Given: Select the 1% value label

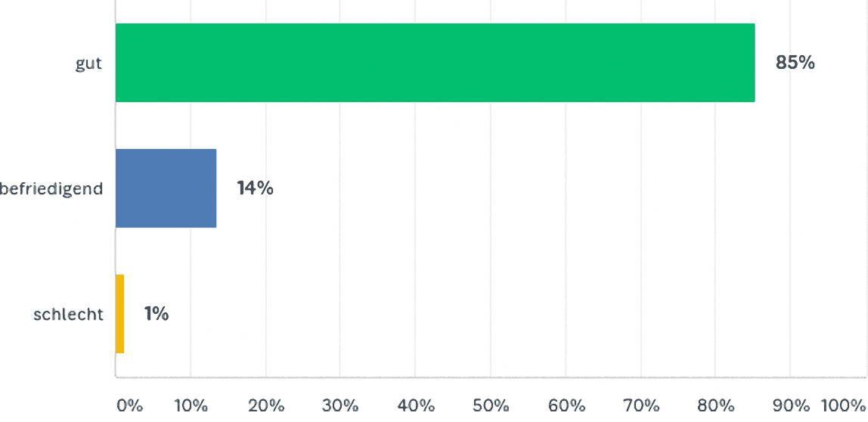Looking at the screenshot, I should pos(157,315).
